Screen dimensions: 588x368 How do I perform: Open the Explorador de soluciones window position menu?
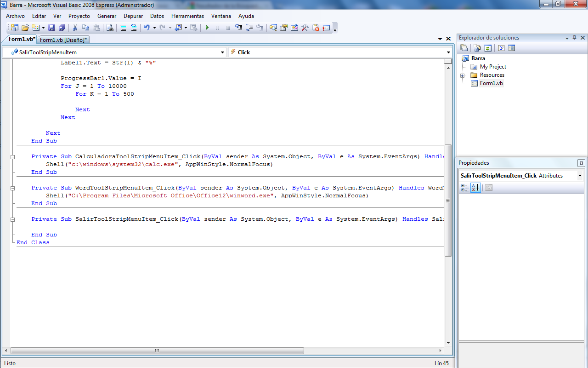coord(567,38)
